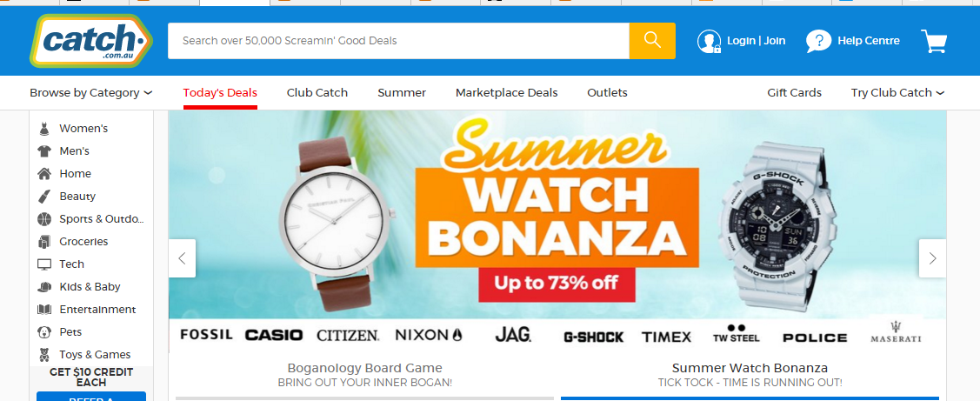Click the search deals input field

coord(398,41)
